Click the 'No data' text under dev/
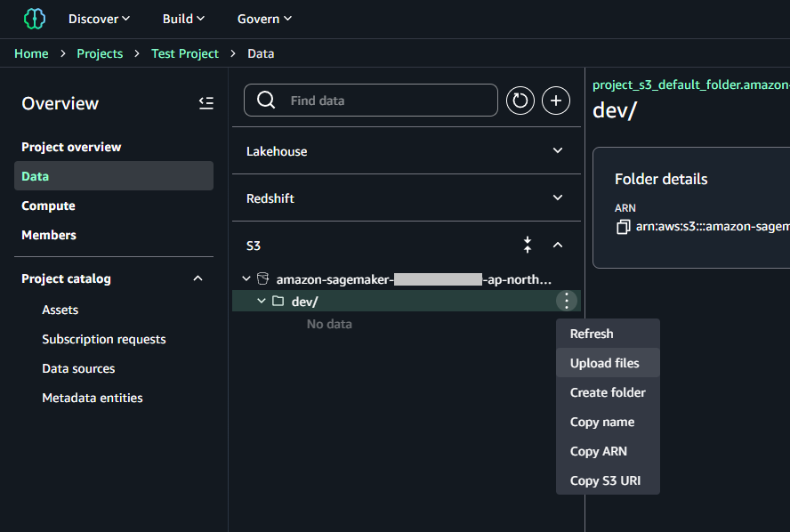The image size is (790, 532). tap(329, 324)
